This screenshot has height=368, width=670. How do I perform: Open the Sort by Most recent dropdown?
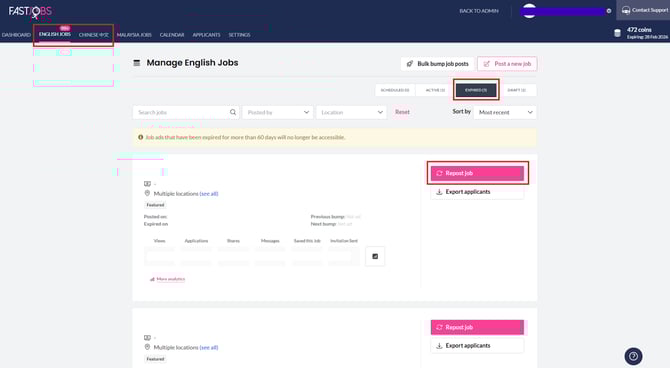[x=505, y=112]
